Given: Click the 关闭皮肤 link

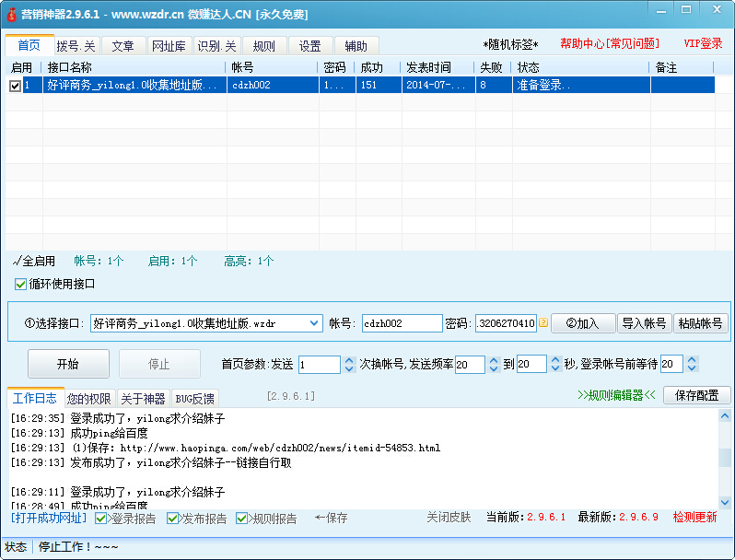Looking at the screenshot, I should point(449,518).
